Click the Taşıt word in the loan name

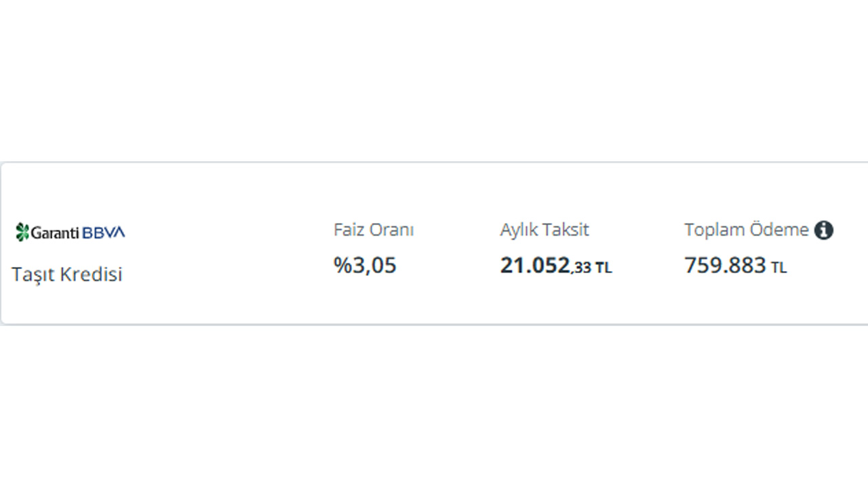tap(33, 274)
